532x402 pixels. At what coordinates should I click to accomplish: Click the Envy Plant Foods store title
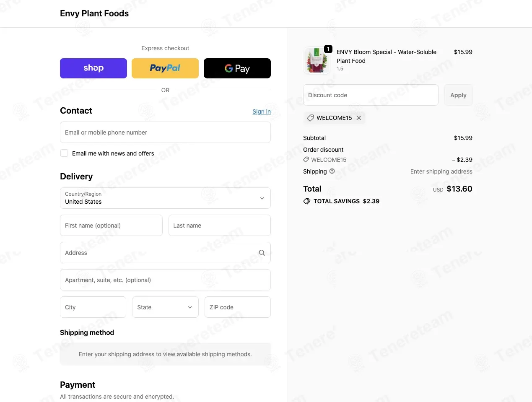[94, 13]
